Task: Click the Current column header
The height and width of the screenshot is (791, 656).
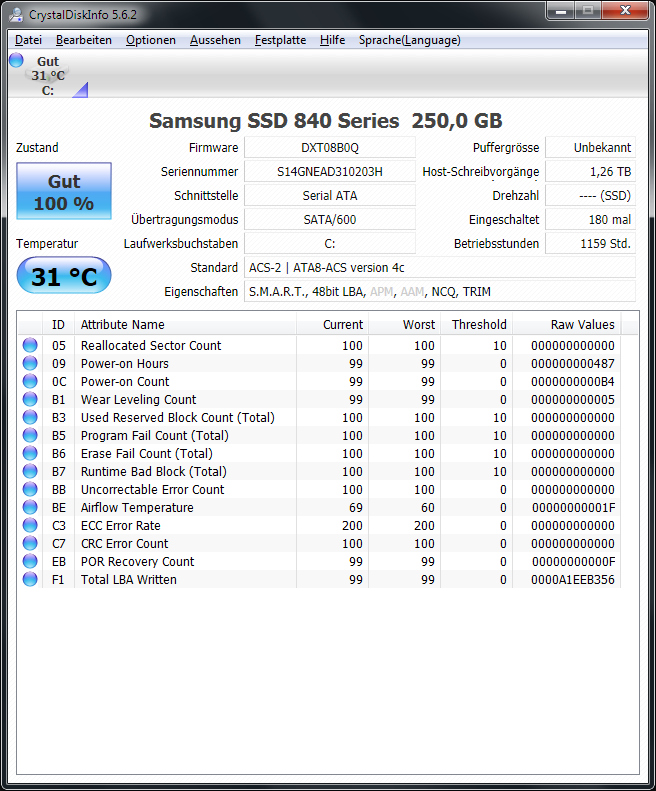Action: pos(333,324)
